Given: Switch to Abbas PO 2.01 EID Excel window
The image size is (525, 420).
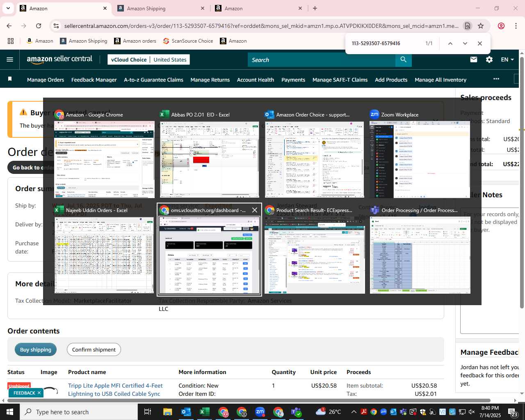Looking at the screenshot, I should [209, 155].
